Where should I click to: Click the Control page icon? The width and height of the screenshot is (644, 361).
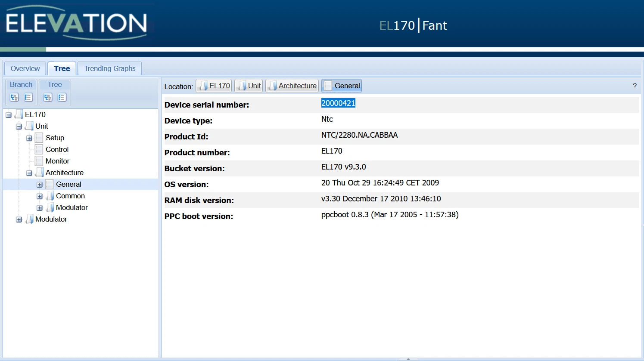[x=39, y=149]
